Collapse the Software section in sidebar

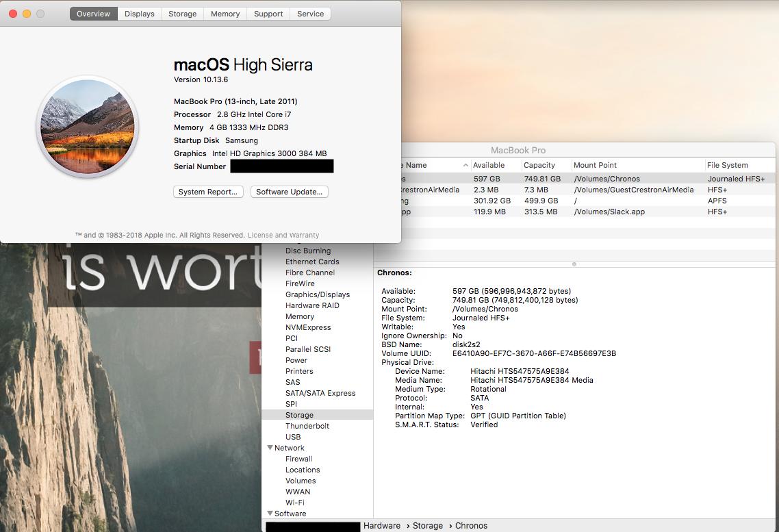coord(270,513)
